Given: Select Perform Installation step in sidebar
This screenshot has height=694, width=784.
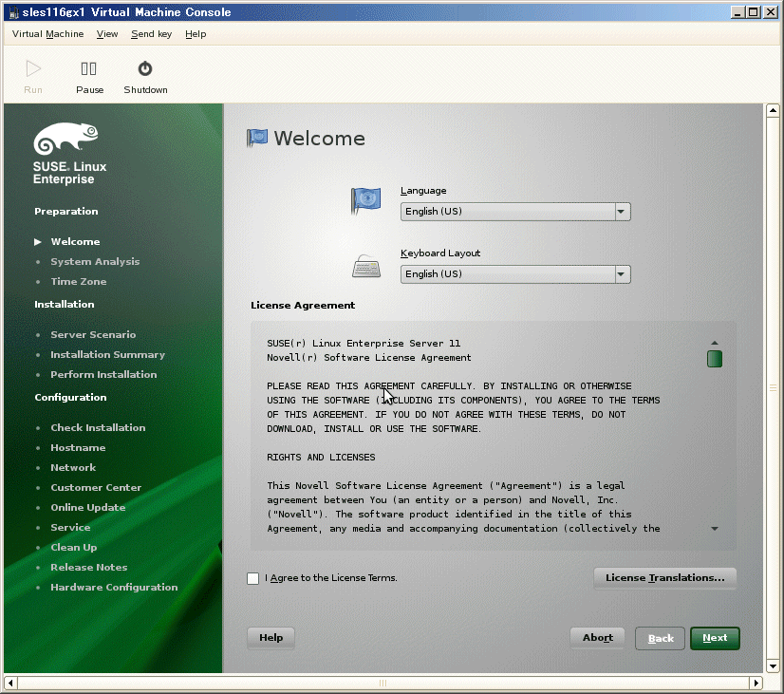Looking at the screenshot, I should [x=103, y=374].
